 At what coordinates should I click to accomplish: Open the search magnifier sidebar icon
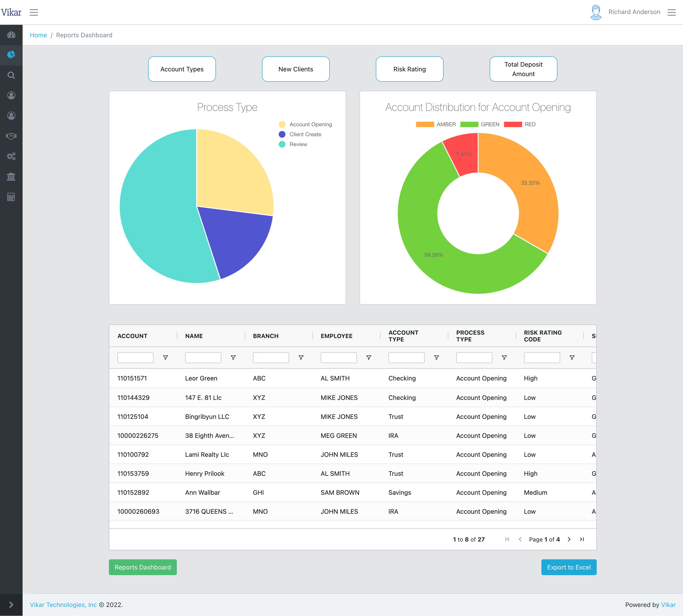click(11, 75)
